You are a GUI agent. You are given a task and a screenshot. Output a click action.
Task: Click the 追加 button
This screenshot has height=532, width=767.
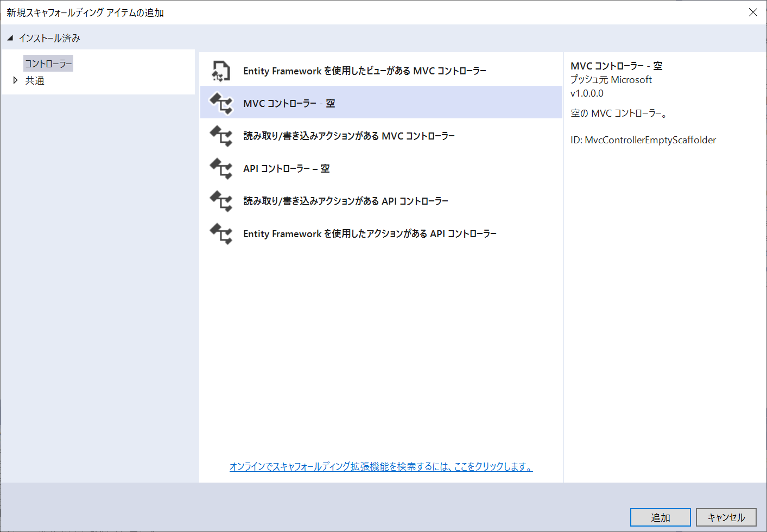click(x=661, y=517)
